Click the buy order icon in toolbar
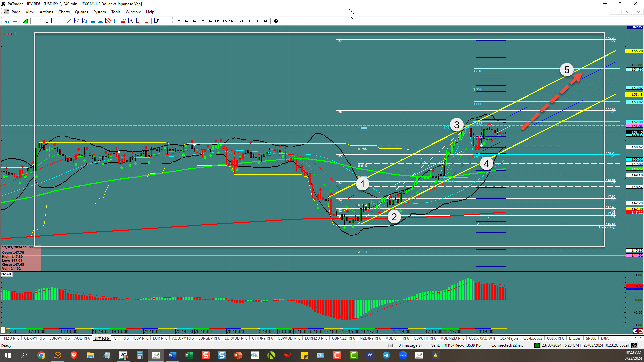The width and height of the screenshot is (644, 362). click(x=15, y=21)
